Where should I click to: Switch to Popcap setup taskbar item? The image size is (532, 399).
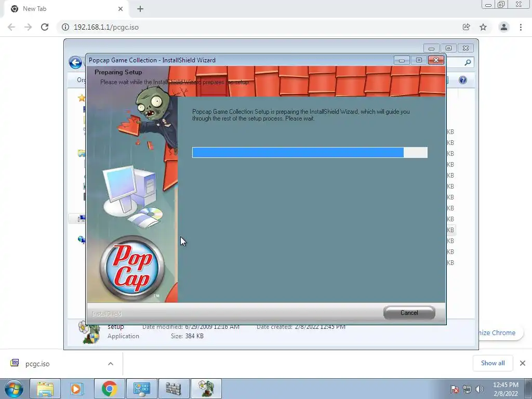pos(206,389)
